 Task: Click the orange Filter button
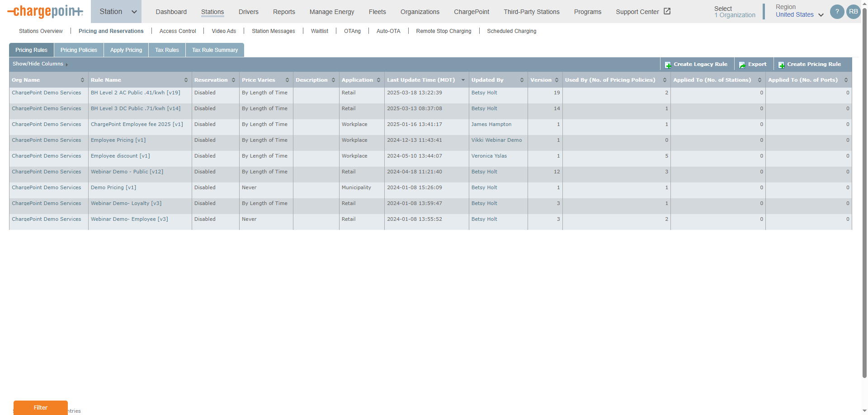pos(41,407)
